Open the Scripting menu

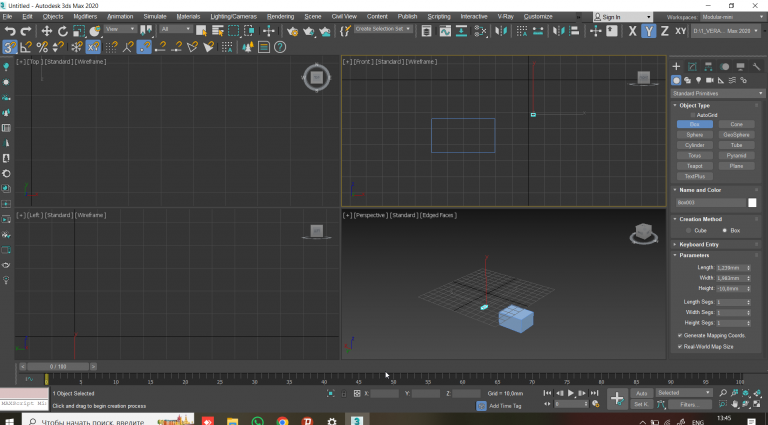pyautogui.click(x=439, y=17)
